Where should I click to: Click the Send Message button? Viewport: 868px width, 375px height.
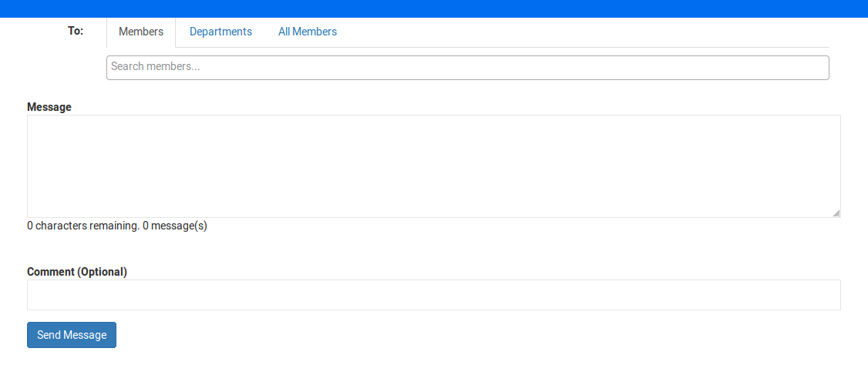(x=72, y=335)
